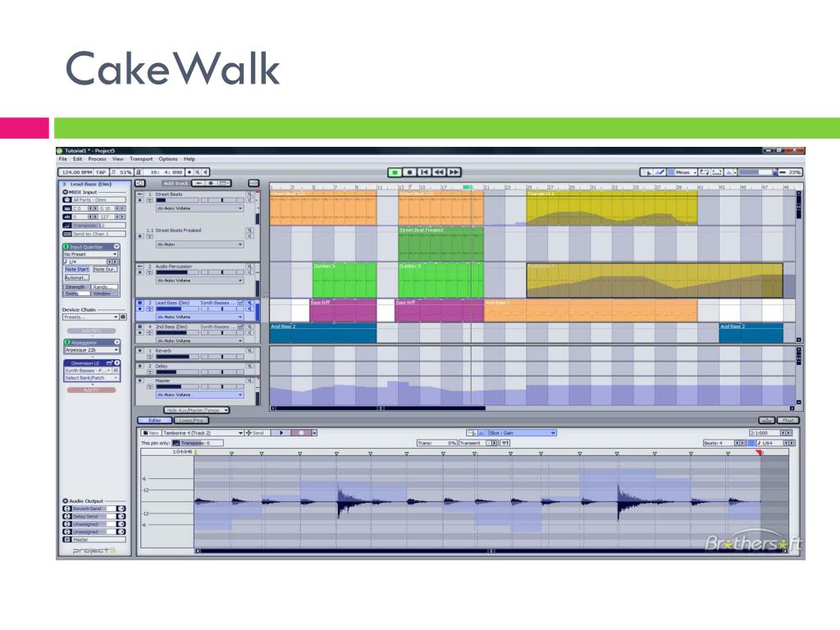Open the Select Bank/Patch dropdown
Viewport: 840px width, 630px height.
92,377
